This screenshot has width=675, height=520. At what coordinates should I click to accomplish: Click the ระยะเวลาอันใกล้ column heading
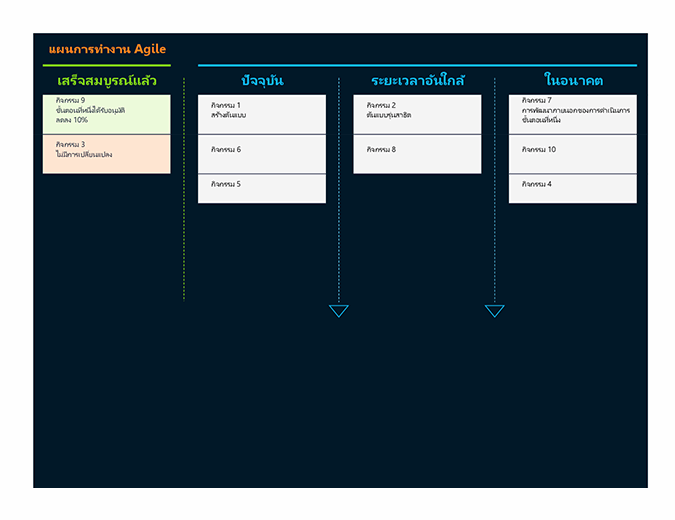tap(417, 80)
